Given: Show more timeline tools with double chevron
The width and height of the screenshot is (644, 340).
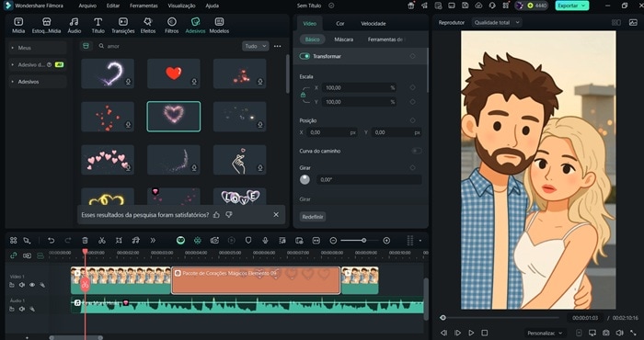Looking at the screenshot, I should 153,241.
